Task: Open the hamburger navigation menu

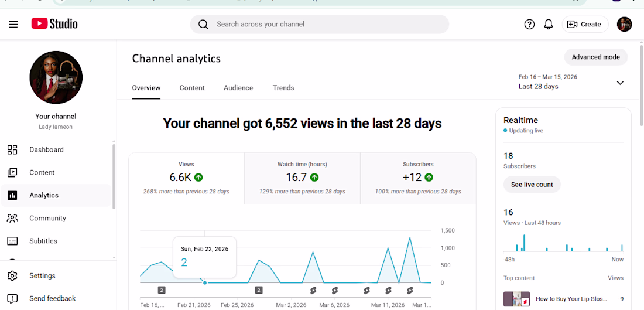Action: click(x=13, y=24)
